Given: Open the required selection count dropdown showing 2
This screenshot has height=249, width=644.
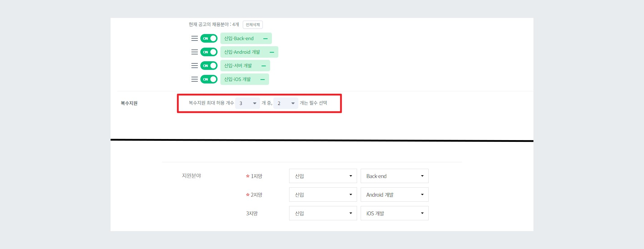Looking at the screenshot, I should (286, 103).
